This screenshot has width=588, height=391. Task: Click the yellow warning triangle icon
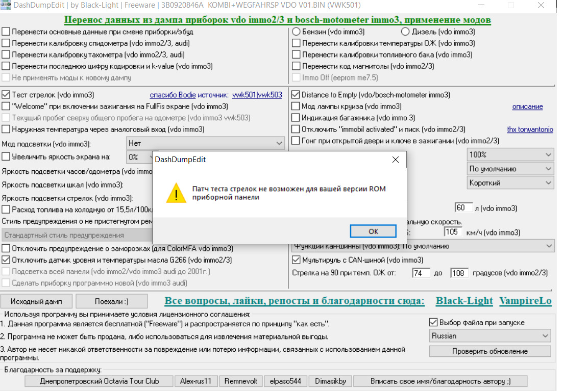(176, 193)
